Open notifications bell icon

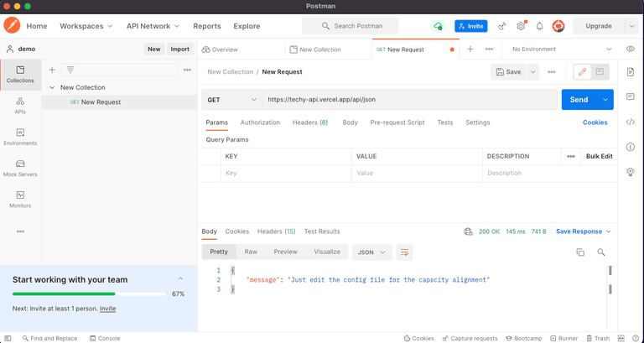click(539, 26)
